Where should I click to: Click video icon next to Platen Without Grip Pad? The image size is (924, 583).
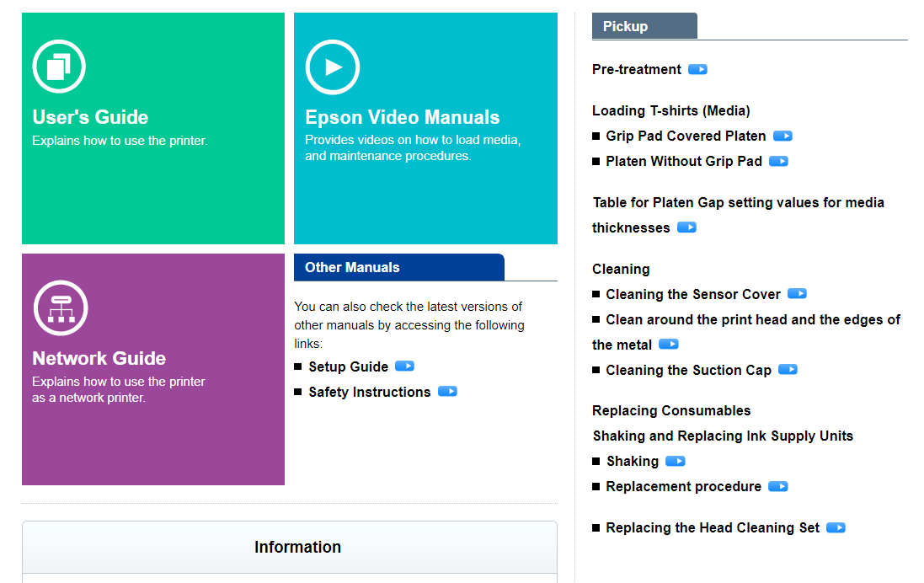778,161
